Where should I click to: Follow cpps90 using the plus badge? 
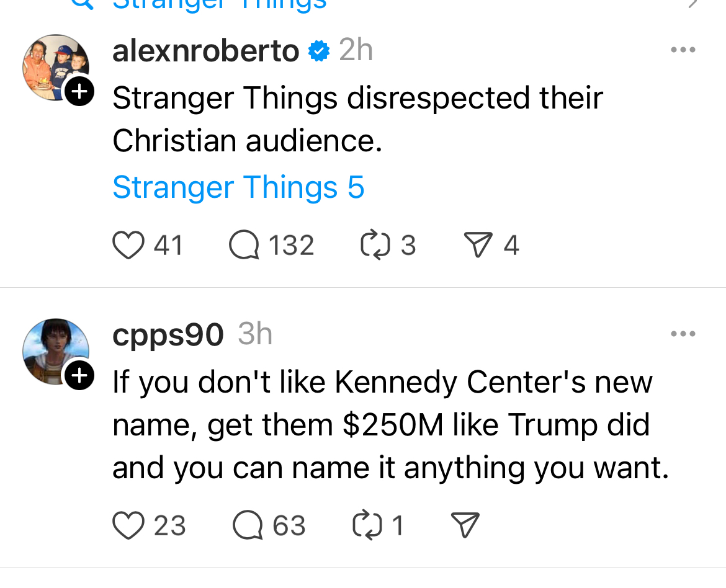[79, 375]
